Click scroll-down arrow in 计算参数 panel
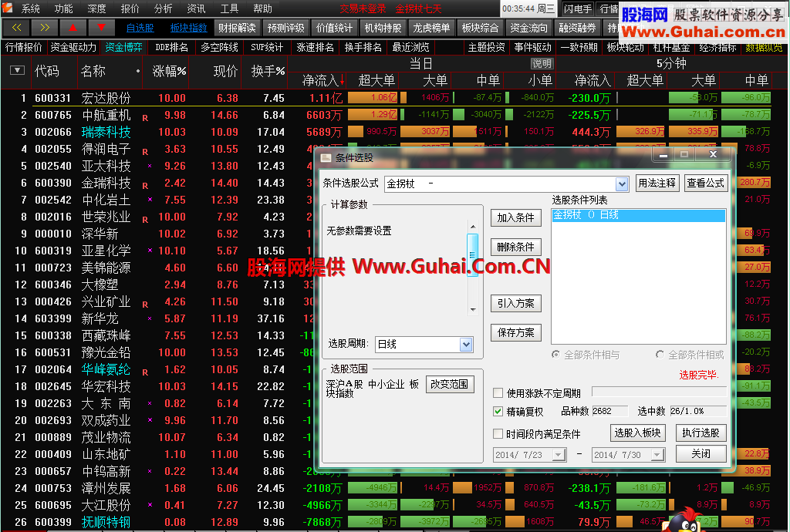This screenshot has width=790, height=532. click(x=473, y=309)
